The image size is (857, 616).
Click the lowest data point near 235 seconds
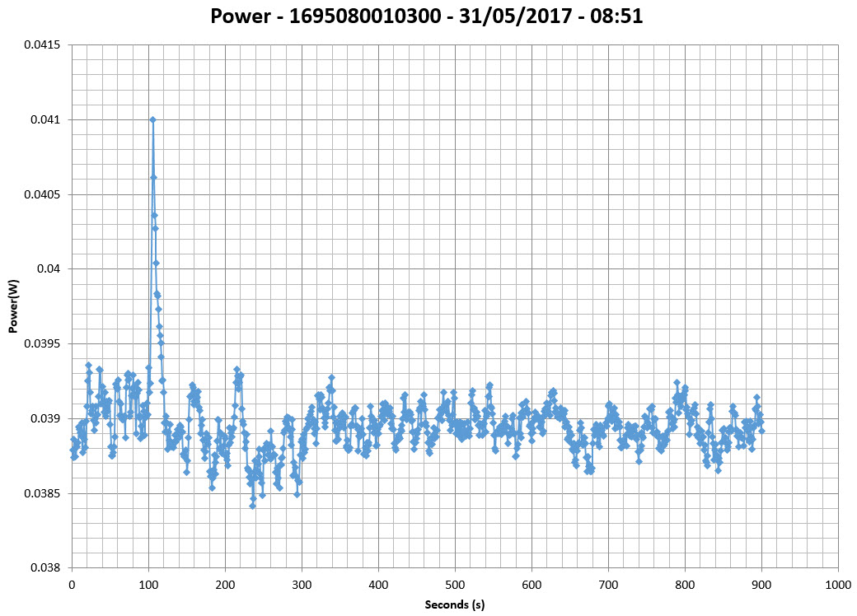(x=252, y=506)
